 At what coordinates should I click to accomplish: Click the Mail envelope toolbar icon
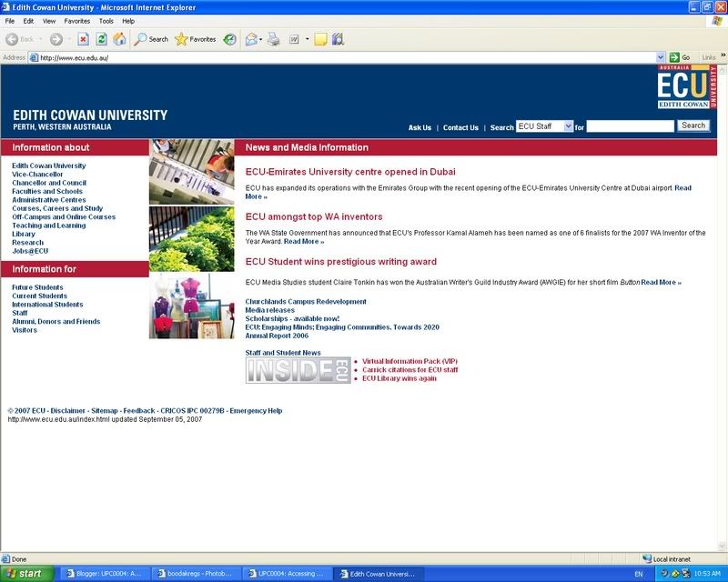tap(251, 39)
